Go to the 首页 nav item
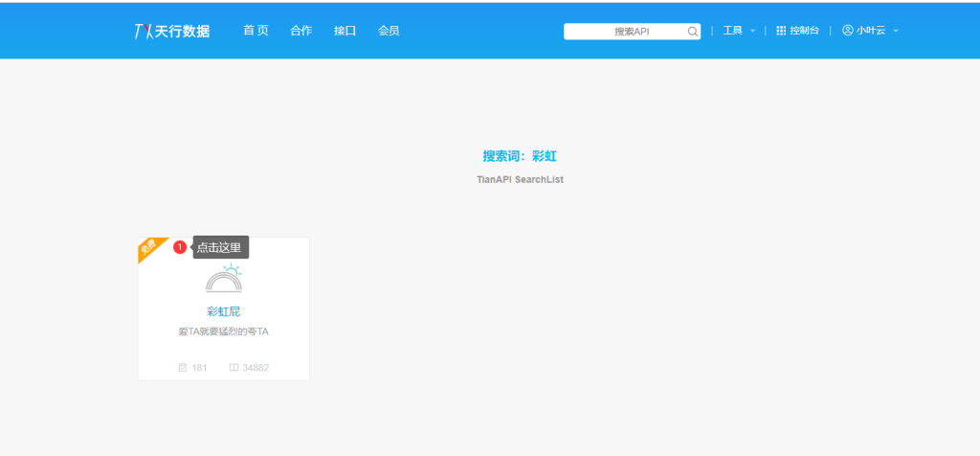 tap(256, 31)
